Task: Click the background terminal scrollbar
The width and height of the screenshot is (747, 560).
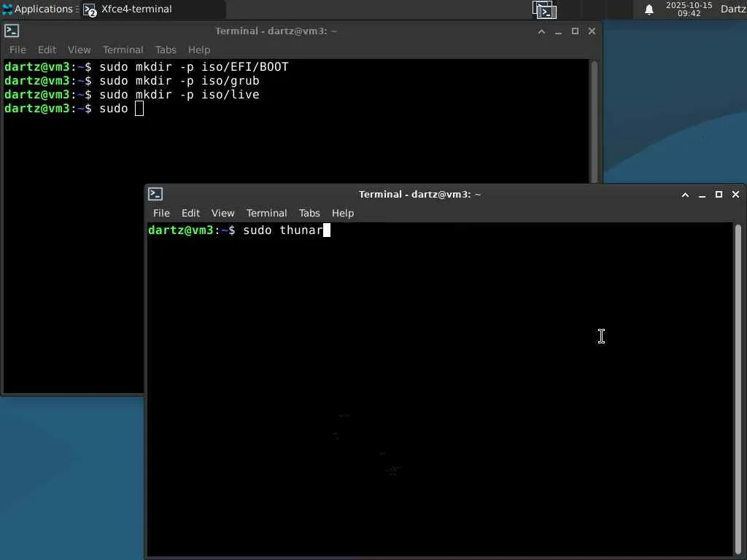Action: 594,122
